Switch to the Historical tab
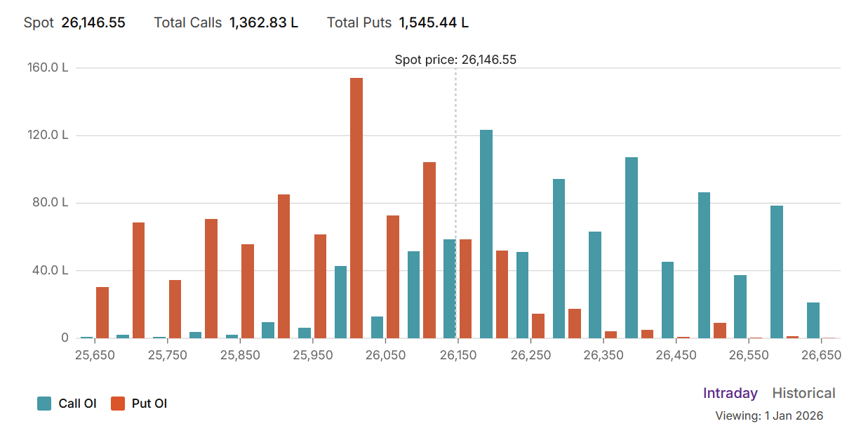Viewport: 868px width, 426px height. [x=803, y=393]
